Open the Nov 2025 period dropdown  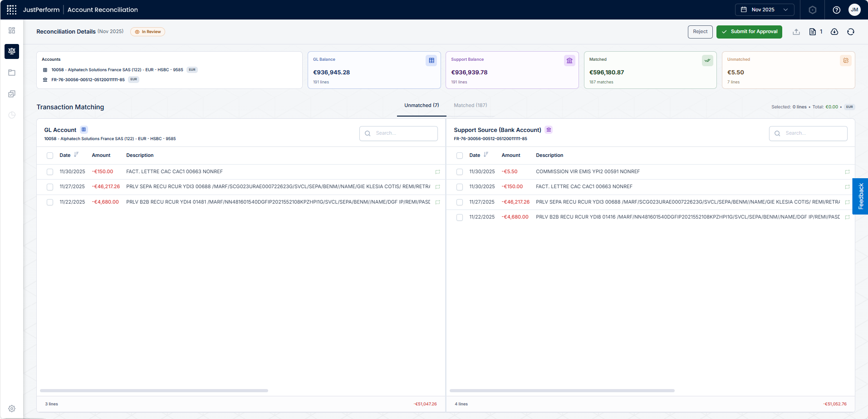click(x=765, y=10)
